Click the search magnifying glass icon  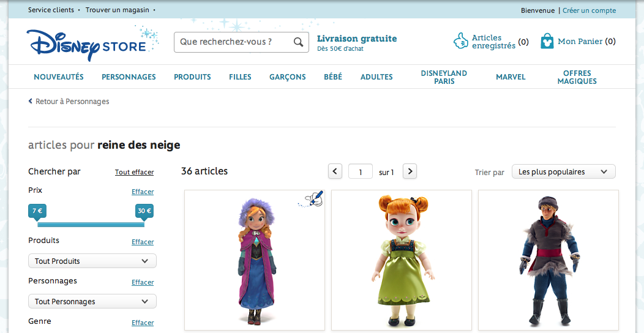tap(298, 42)
